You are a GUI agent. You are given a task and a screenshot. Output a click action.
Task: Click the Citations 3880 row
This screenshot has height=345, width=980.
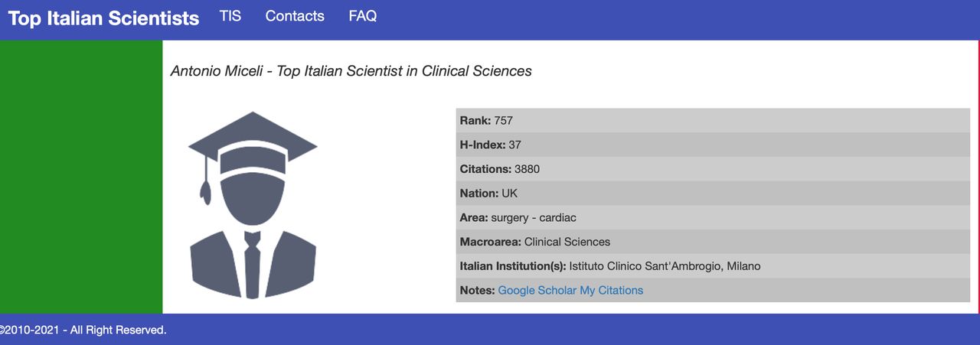click(712, 169)
